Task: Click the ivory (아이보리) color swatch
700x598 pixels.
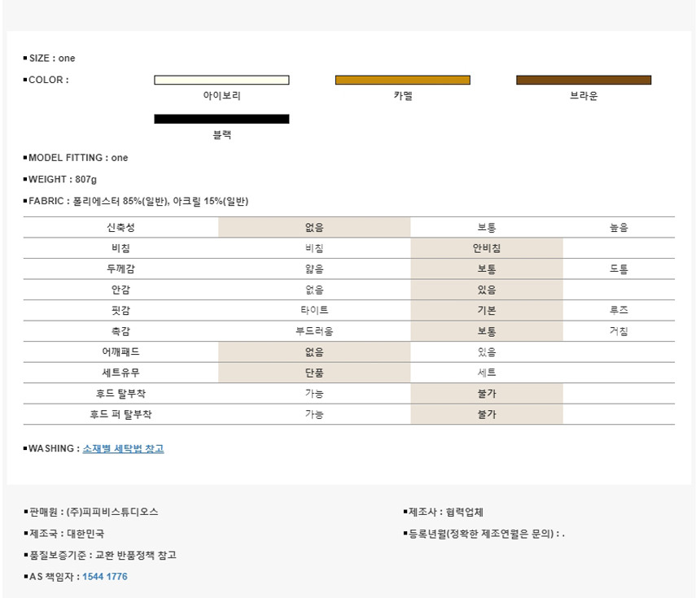Action: (221, 80)
